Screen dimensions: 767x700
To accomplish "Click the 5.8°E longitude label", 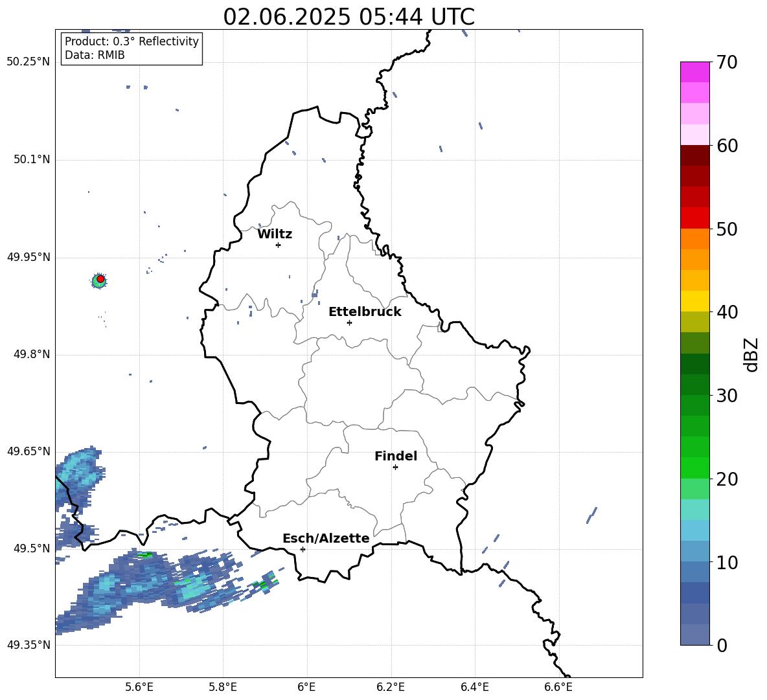I will [223, 687].
